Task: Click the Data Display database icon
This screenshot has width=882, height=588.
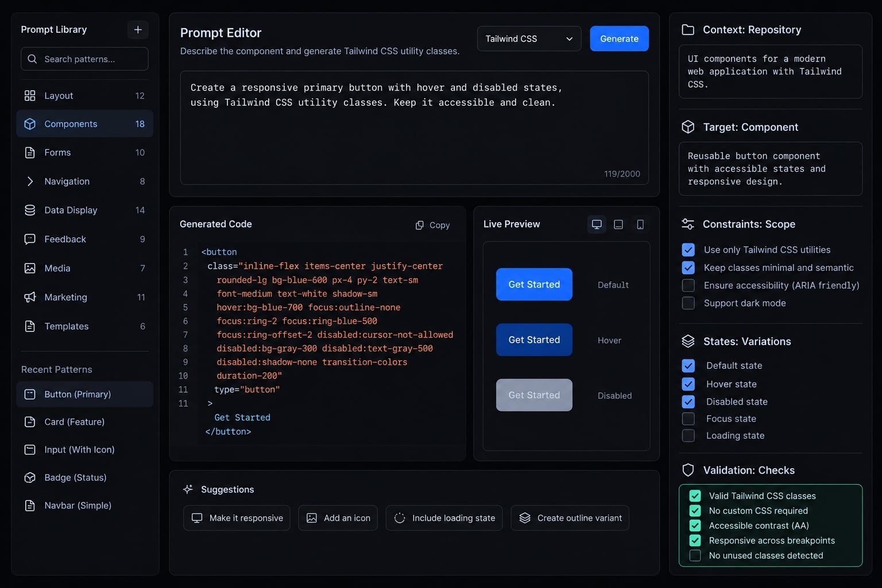Action: pyautogui.click(x=30, y=210)
